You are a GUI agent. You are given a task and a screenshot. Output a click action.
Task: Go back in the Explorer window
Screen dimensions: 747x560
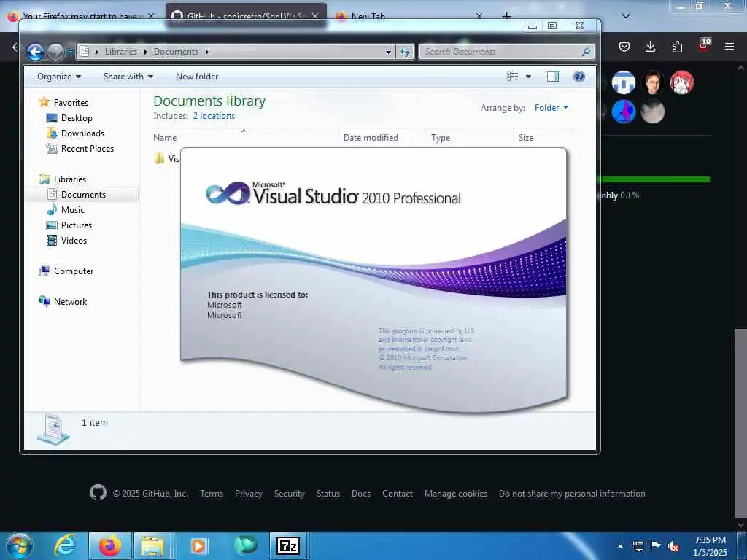tap(35, 52)
